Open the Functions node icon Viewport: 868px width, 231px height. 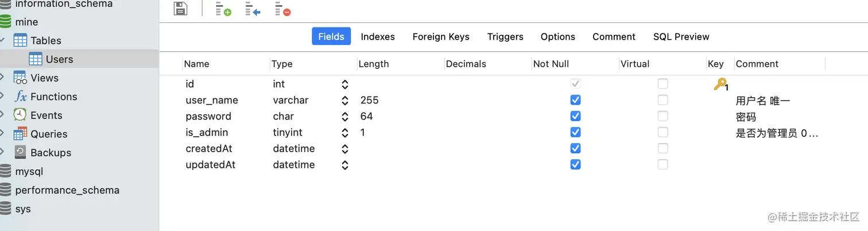pyautogui.click(x=21, y=97)
